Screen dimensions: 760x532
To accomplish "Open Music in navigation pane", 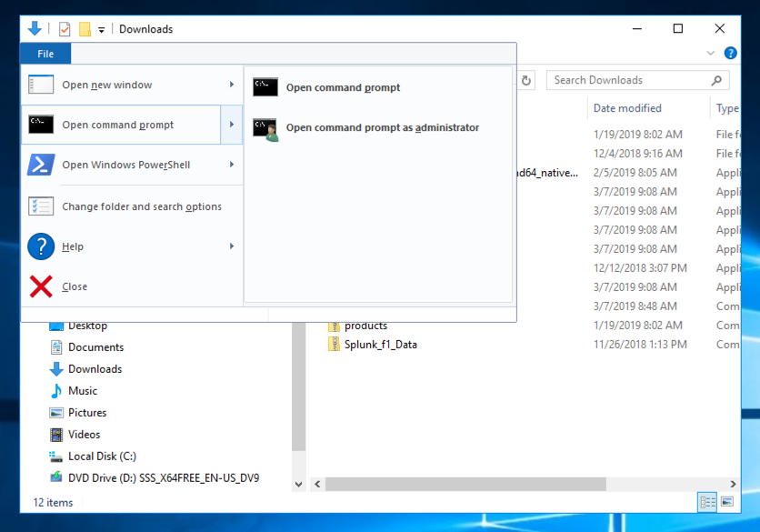I will click(83, 391).
